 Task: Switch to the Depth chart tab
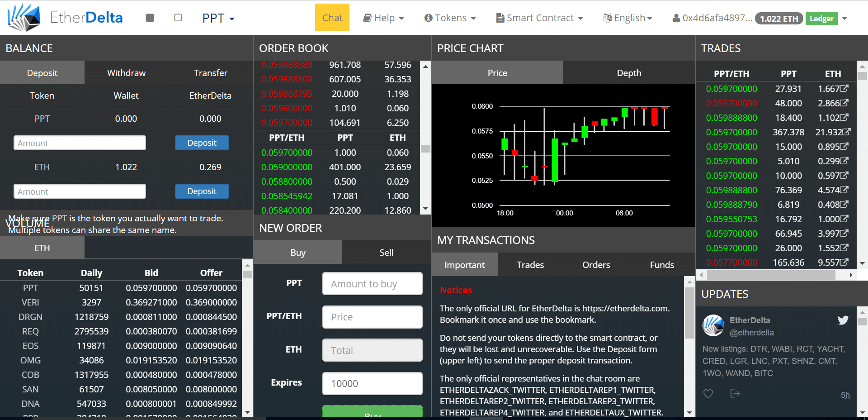(629, 73)
